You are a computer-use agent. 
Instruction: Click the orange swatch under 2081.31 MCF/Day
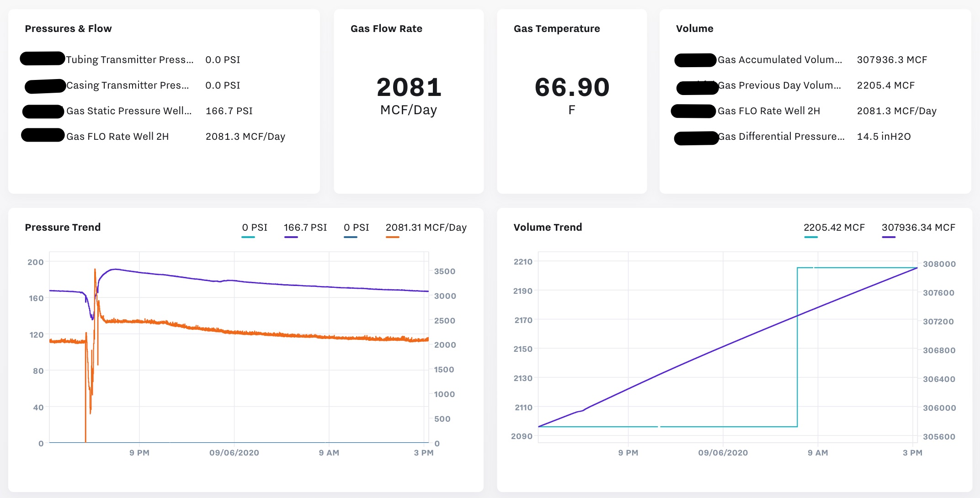pos(392,237)
